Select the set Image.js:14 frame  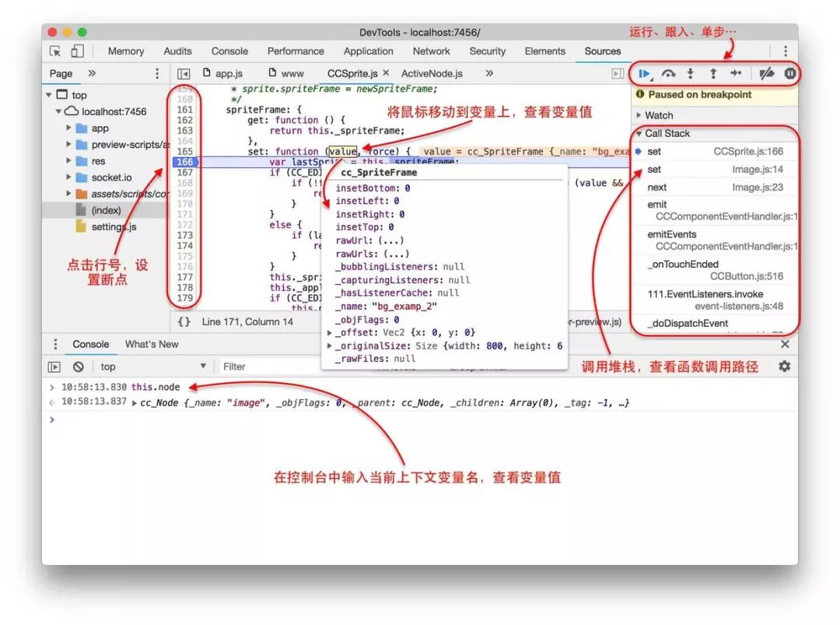pyautogui.click(x=715, y=170)
